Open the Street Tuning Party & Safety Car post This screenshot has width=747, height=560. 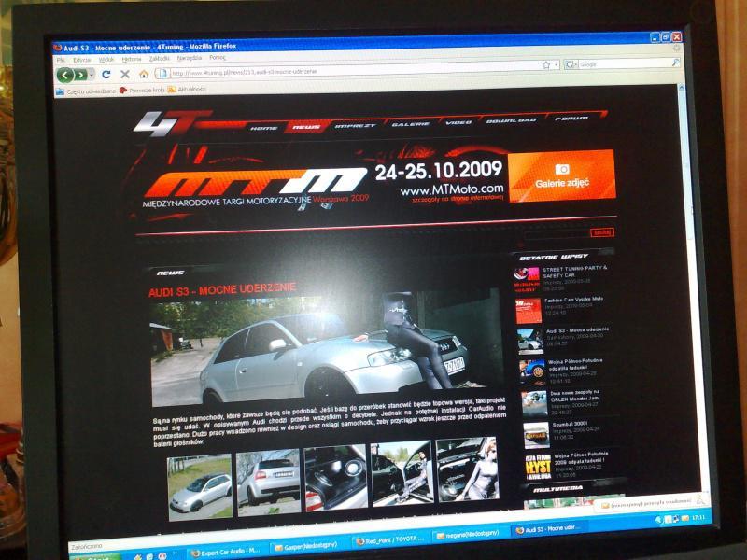pos(575,272)
